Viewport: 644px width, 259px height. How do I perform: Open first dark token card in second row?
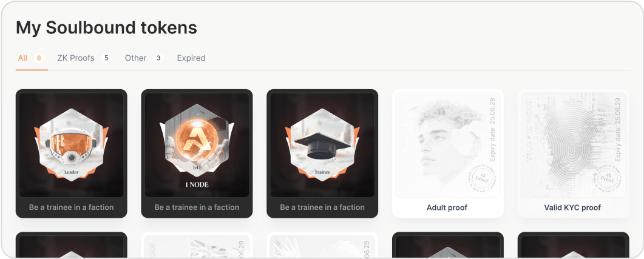click(71, 247)
